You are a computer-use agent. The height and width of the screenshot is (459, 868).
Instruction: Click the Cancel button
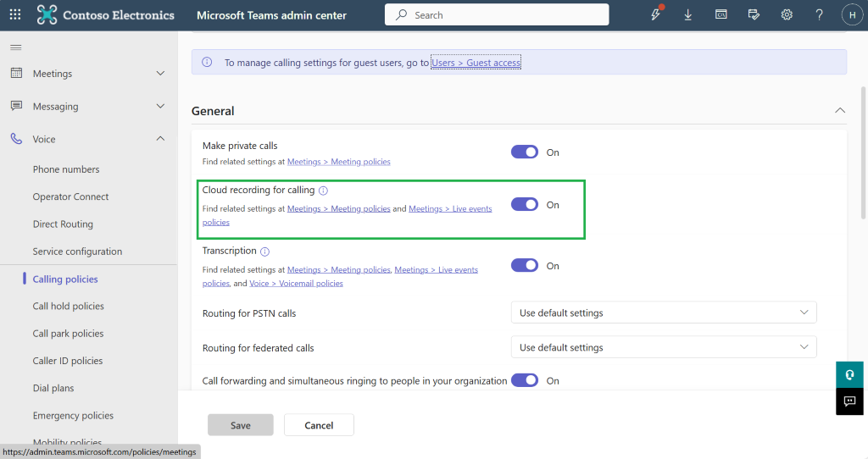pyautogui.click(x=319, y=425)
